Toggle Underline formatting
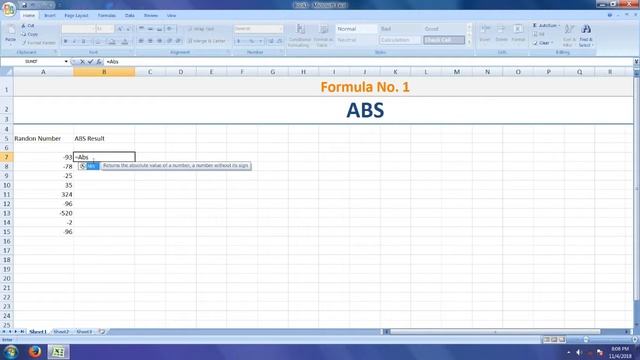This screenshot has width=640, height=360. pos(84,41)
